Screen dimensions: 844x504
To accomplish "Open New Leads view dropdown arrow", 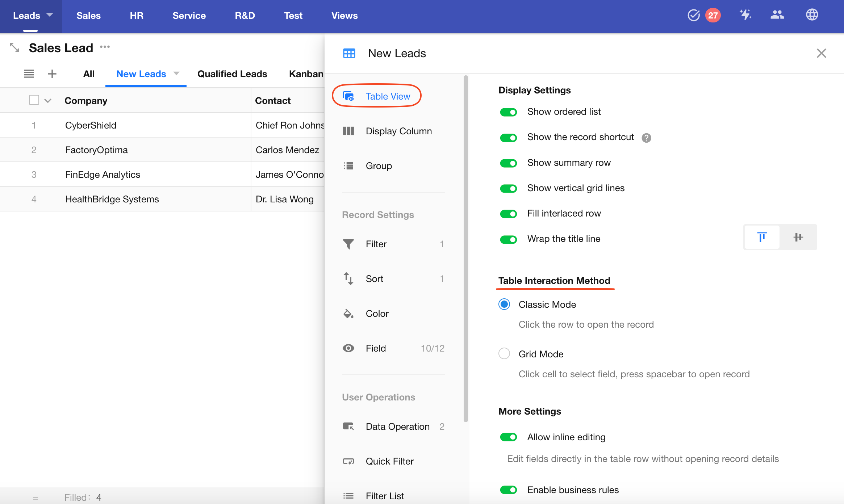I will point(176,73).
